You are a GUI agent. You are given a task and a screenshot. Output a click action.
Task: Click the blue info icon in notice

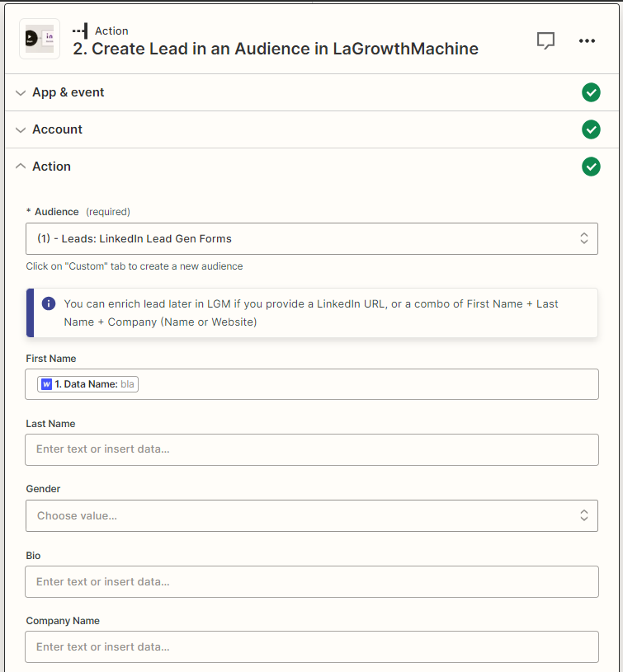[x=49, y=303]
